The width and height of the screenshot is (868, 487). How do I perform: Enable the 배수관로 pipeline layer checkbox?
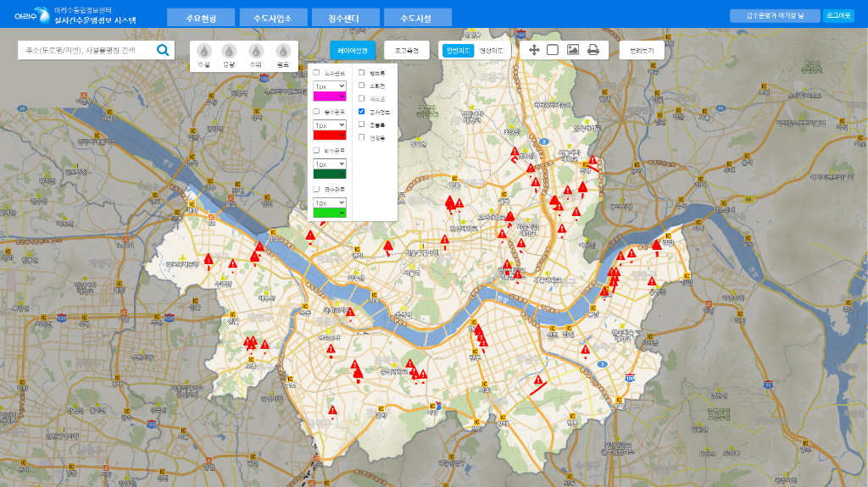coord(317,150)
